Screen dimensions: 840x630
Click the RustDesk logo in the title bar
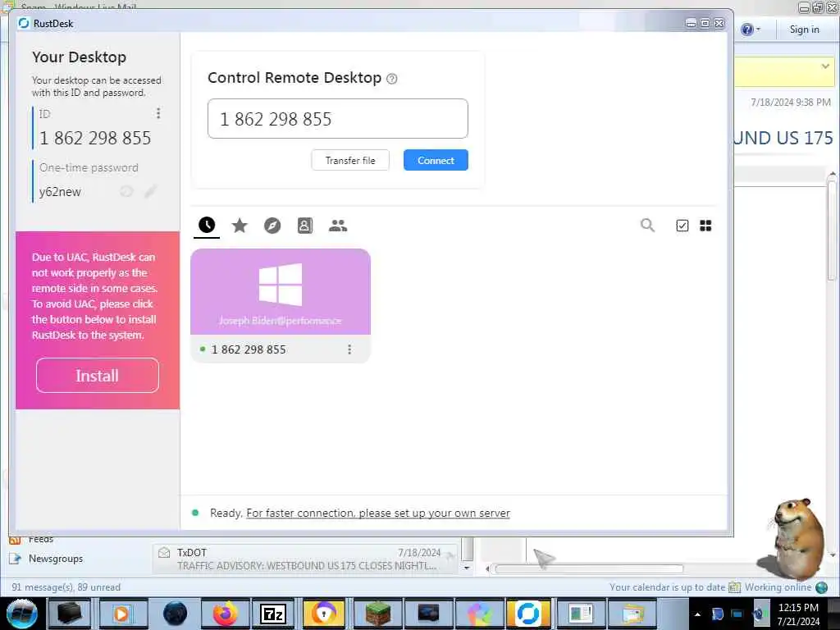[24, 23]
